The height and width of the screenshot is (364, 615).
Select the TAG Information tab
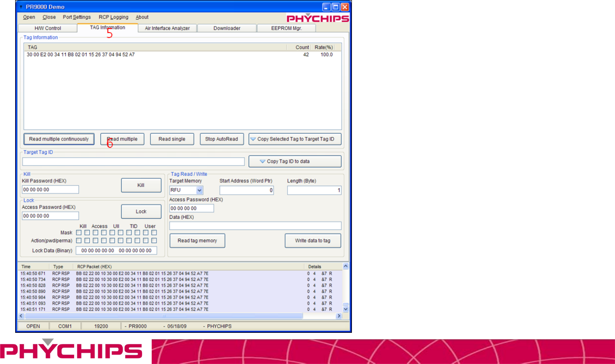click(x=107, y=28)
